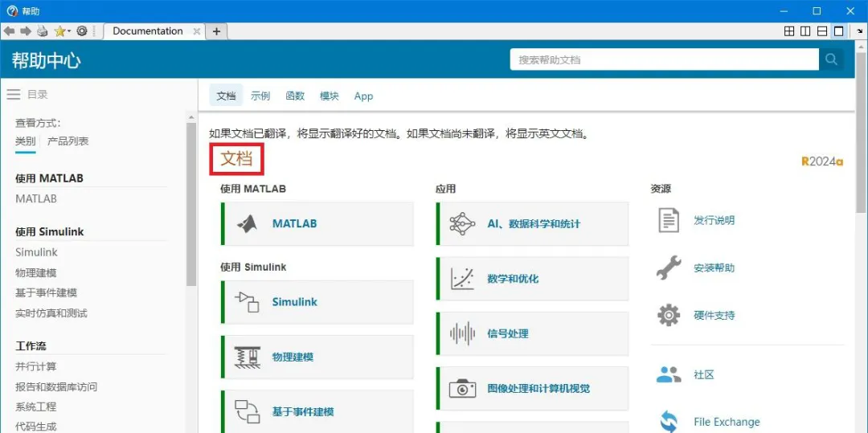Open the 信号处理 link

point(508,333)
